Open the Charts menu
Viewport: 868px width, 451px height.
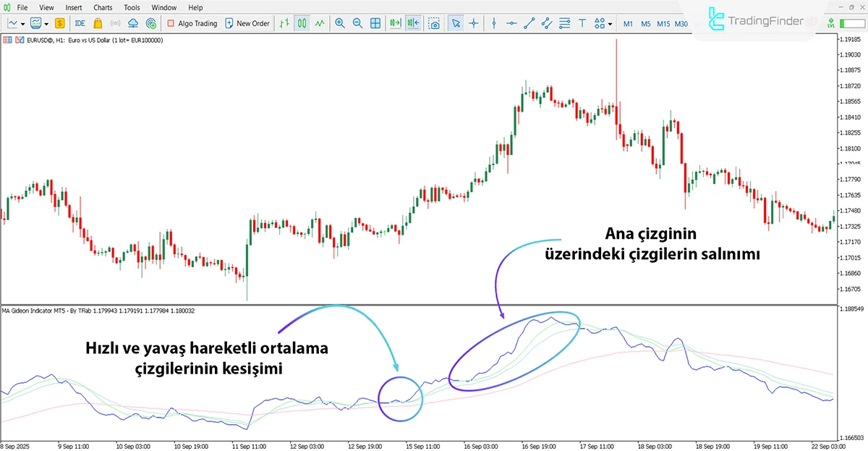[x=102, y=7]
